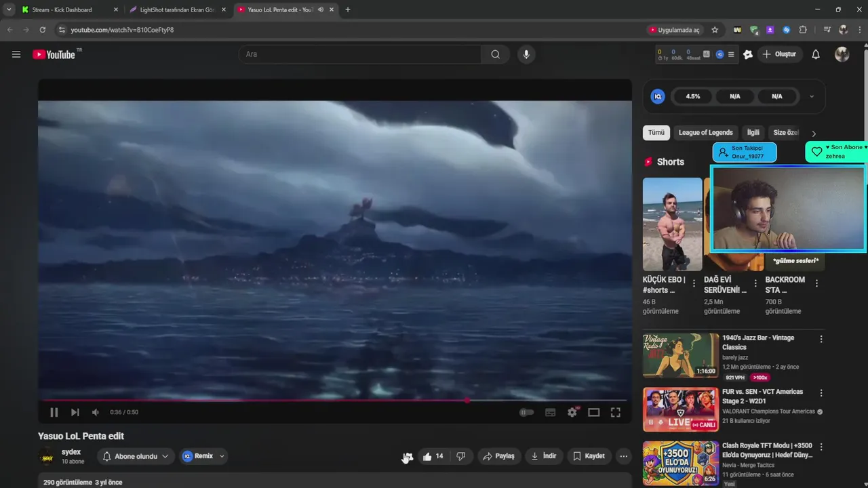Image resolution: width=868 pixels, height=488 pixels.
Task: Open Chrome media control icon
Action: coord(827,30)
